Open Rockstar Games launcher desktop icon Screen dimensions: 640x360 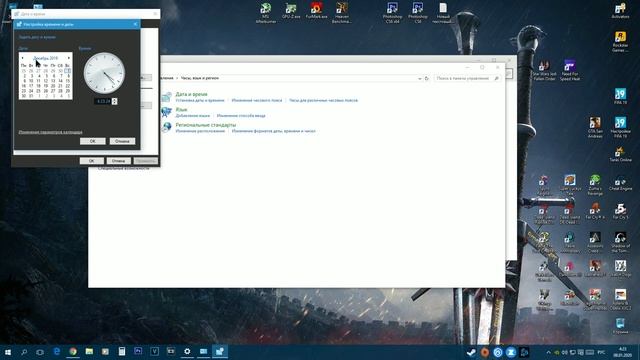point(620,41)
